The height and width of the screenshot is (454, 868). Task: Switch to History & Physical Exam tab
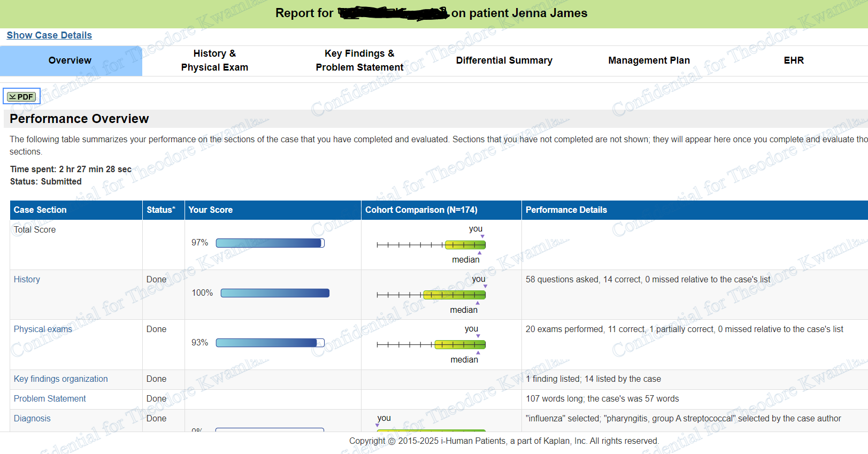point(214,60)
